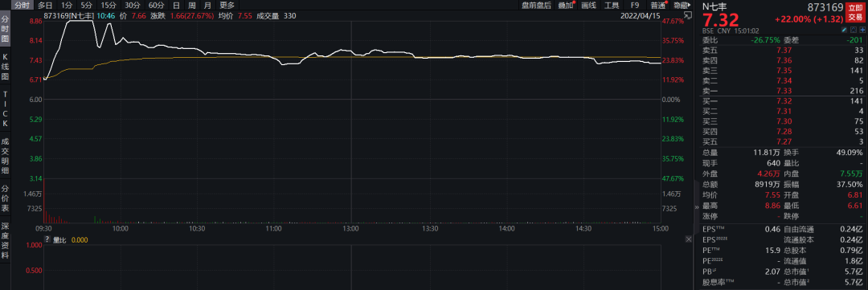
Task: Open the 工具 menu
Action: (612, 5)
